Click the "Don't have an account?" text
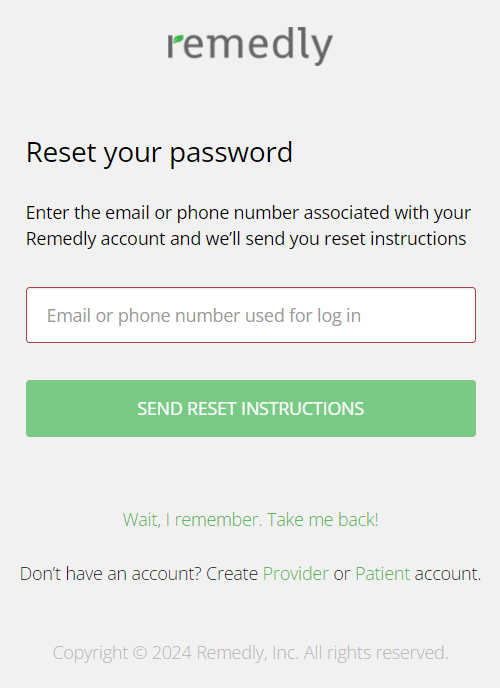 pos(111,574)
